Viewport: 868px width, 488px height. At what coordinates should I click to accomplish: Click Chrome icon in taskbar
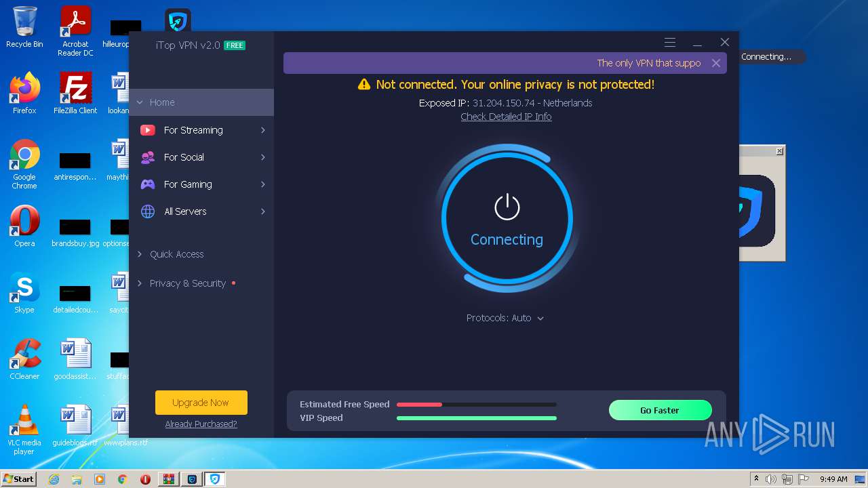pyautogui.click(x=123, y=479)
